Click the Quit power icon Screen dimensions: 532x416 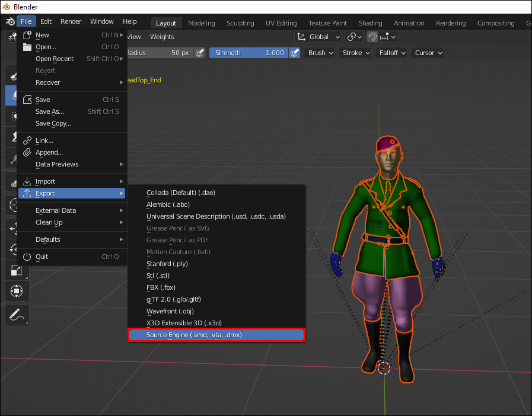(x=27, y=257)
